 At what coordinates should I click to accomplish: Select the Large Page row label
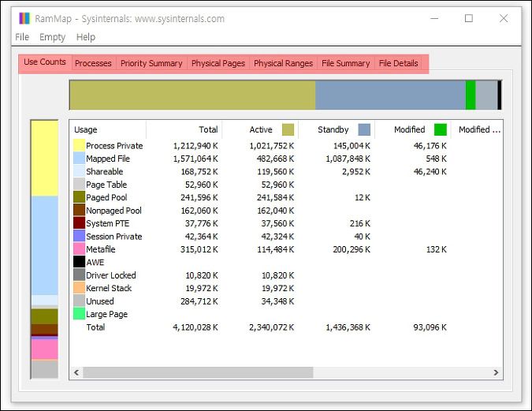(x=107, y=314)
